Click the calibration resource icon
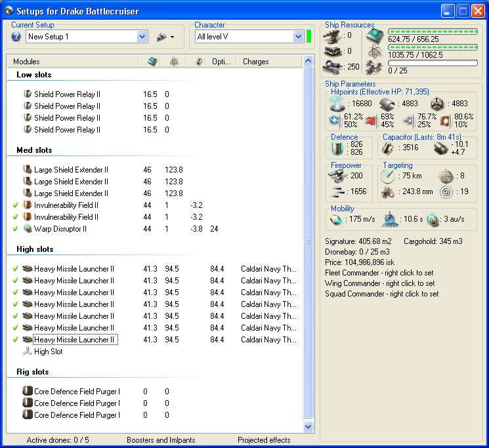Image resolution: width=489 pixels, height=448 pixels. coord(332,67)
